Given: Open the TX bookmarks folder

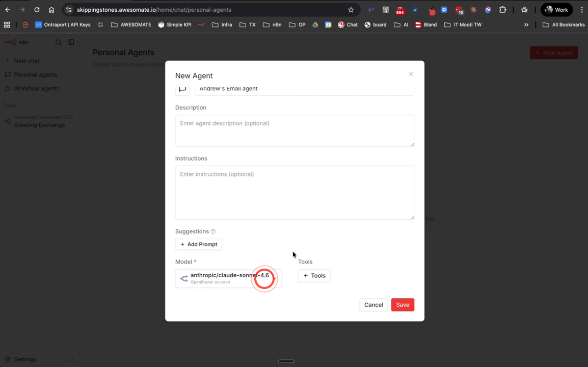Looking at the screenshot, I should [248, 25].
